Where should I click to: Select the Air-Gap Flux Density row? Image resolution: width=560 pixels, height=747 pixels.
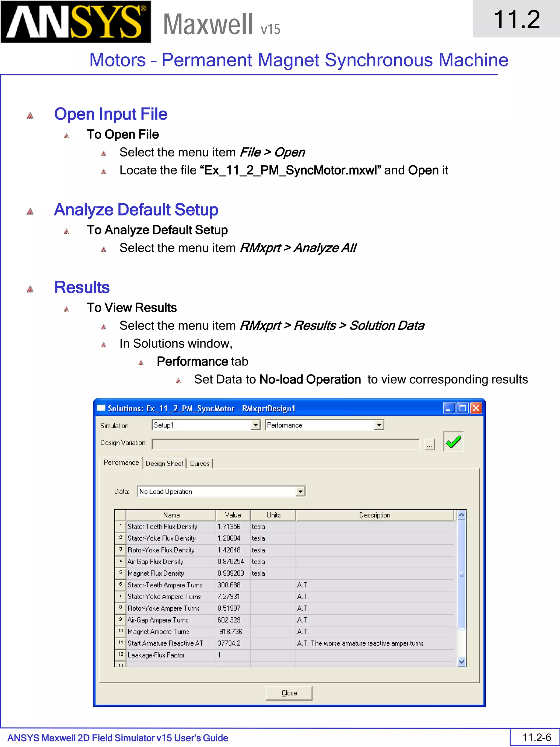(x=284, y=562)
